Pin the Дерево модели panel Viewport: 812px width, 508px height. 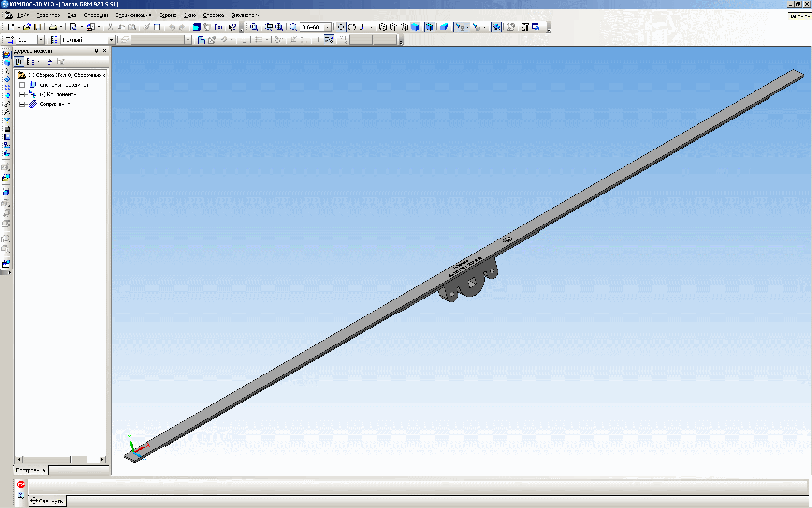tap(96, 51)
